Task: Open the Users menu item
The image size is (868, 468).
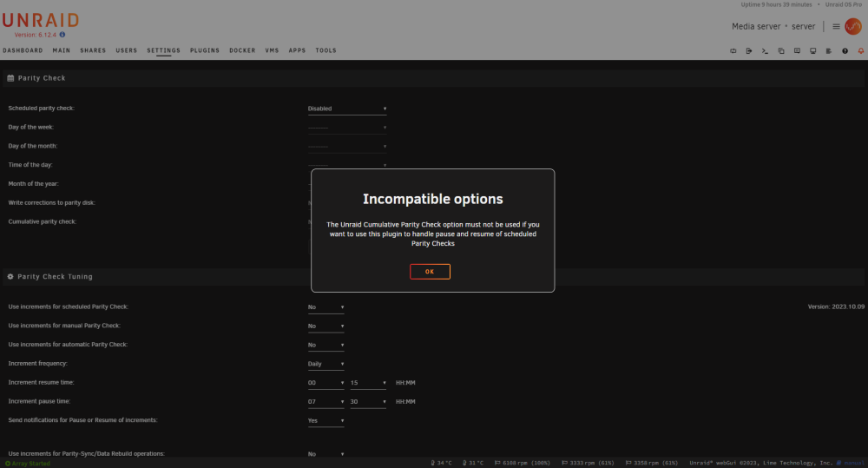Action: pos(126,50)
